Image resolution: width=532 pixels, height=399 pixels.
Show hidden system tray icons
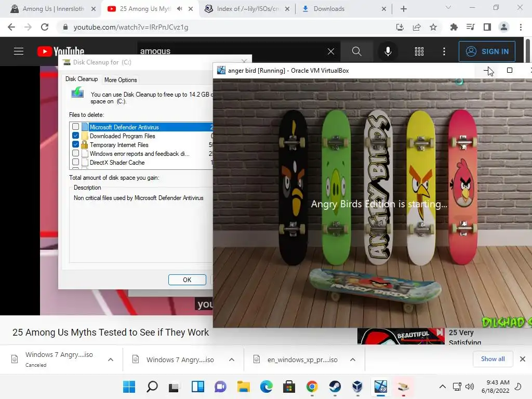pos(443,387)
